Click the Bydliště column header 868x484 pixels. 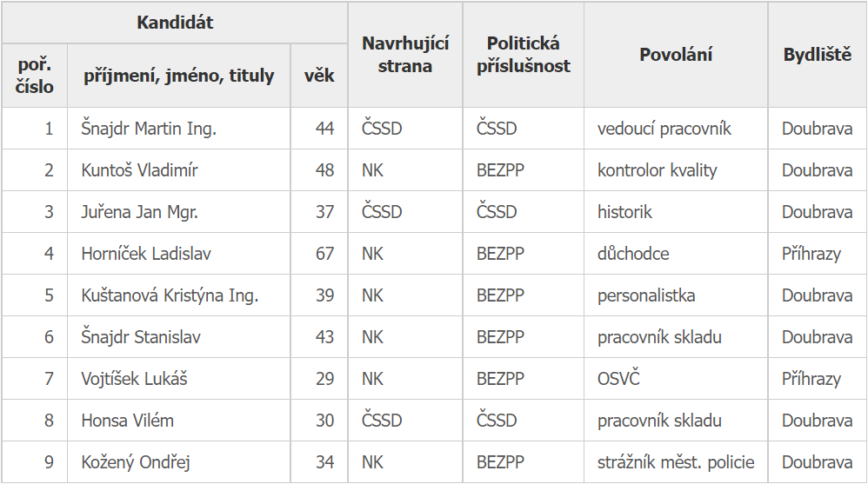click(817, 54)
